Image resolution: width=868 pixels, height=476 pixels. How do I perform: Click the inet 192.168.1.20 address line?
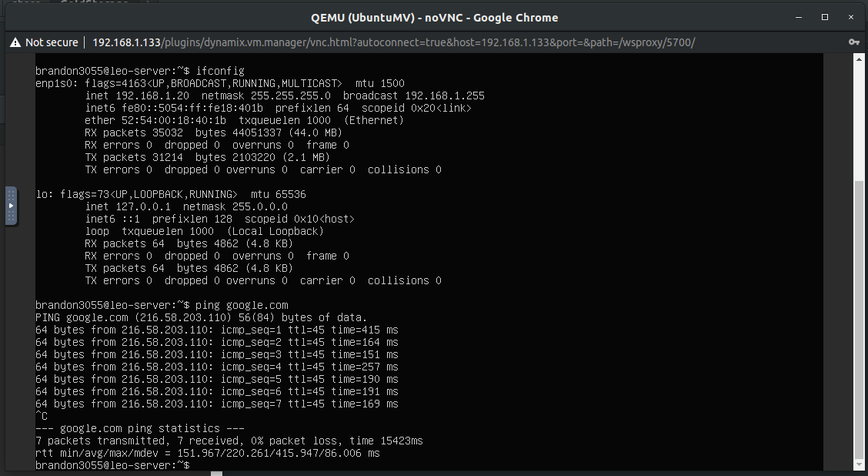coord(285,96)
